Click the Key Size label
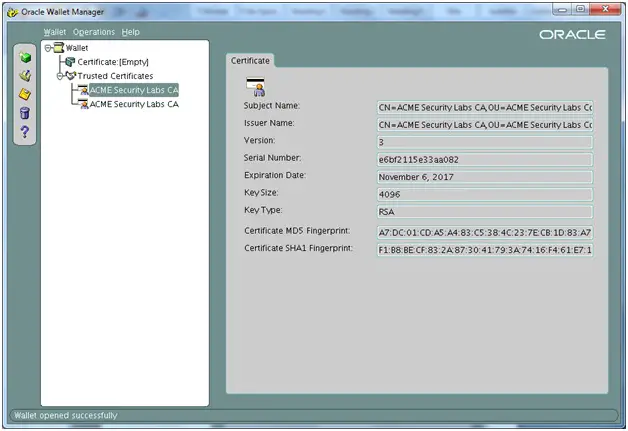This screenshot has width=628, height=431. 261,193
